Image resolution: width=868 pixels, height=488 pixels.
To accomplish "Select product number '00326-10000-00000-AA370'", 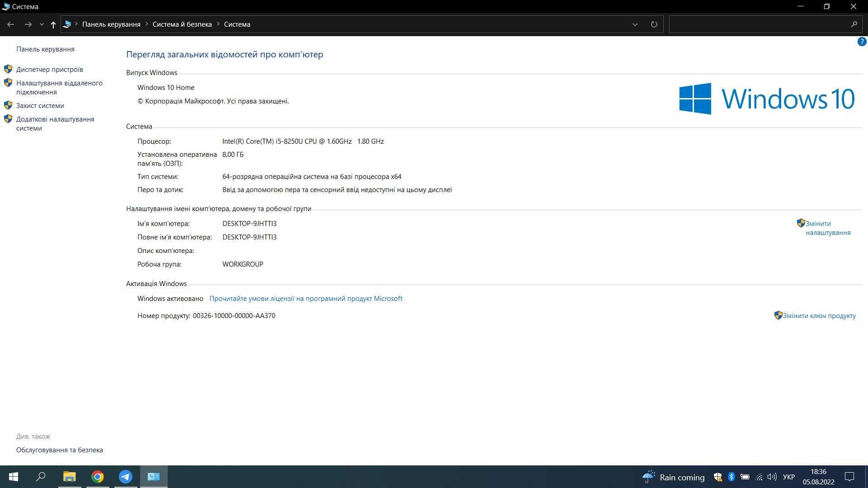I will 234,316.
